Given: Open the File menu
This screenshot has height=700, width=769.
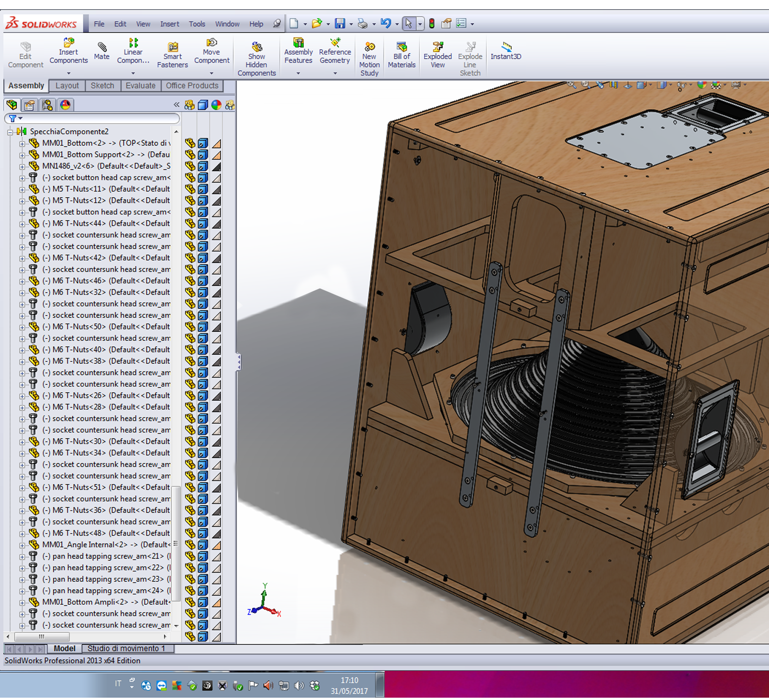Looking at the screenshot, I should tap(99, 24).
